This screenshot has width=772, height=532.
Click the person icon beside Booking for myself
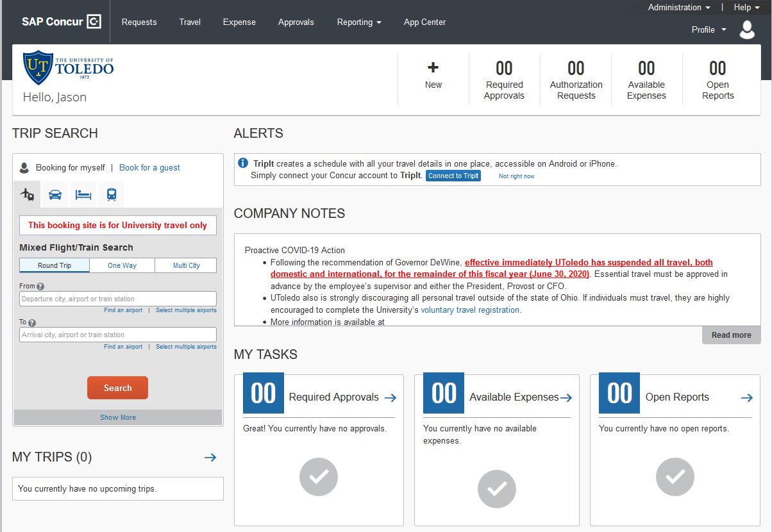point(24,168)
